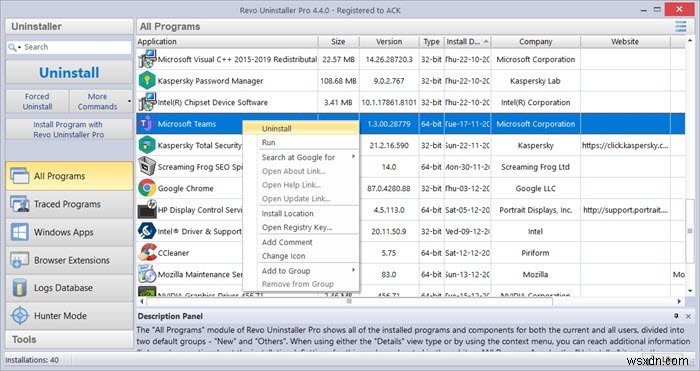Click the Mozilla Maintenance Service icon
This screenshot has height=371, width=700.
[147, 274]
